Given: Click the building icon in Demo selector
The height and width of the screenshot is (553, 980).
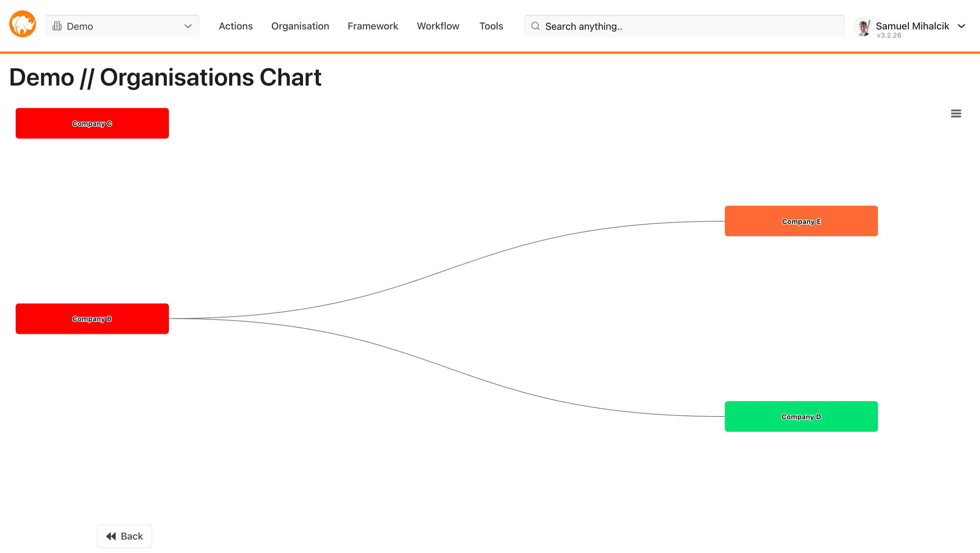Looking at the screenshot, I should (57, 26).
